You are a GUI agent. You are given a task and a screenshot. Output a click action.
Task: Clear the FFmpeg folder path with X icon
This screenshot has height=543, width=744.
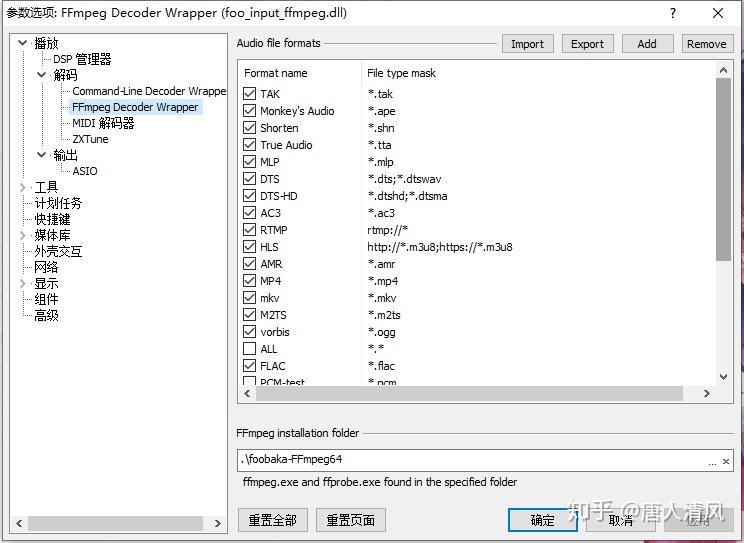point(726,461)
